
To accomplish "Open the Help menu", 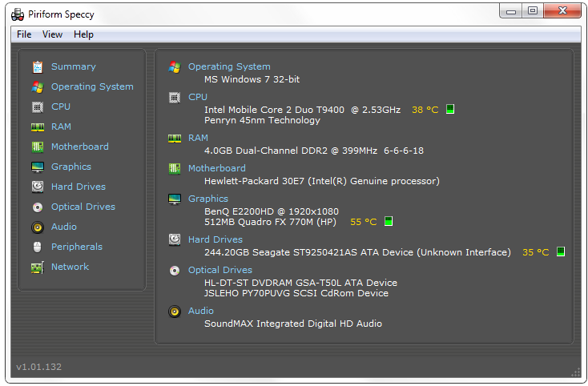I will 83,34.
